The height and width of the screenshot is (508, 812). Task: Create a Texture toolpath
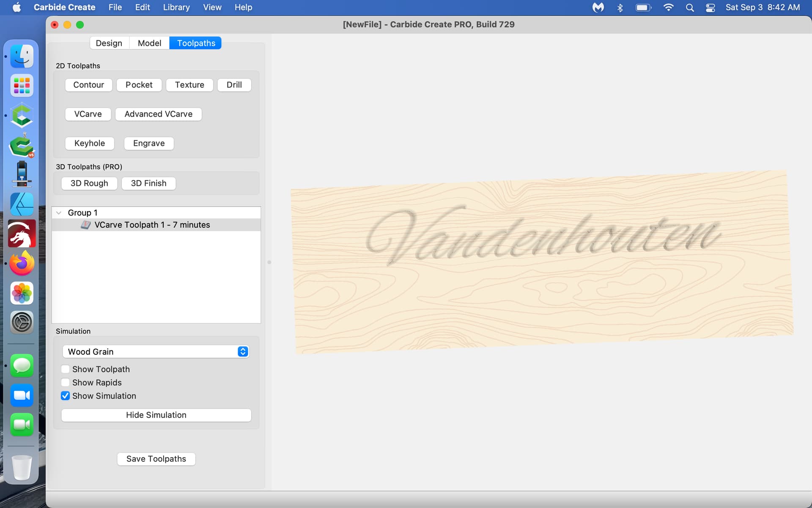point(189,85)
